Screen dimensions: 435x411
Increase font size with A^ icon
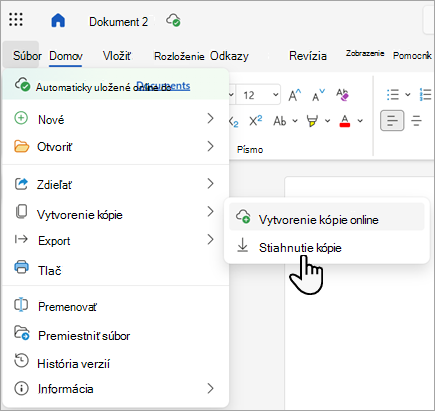pos(295,95)
